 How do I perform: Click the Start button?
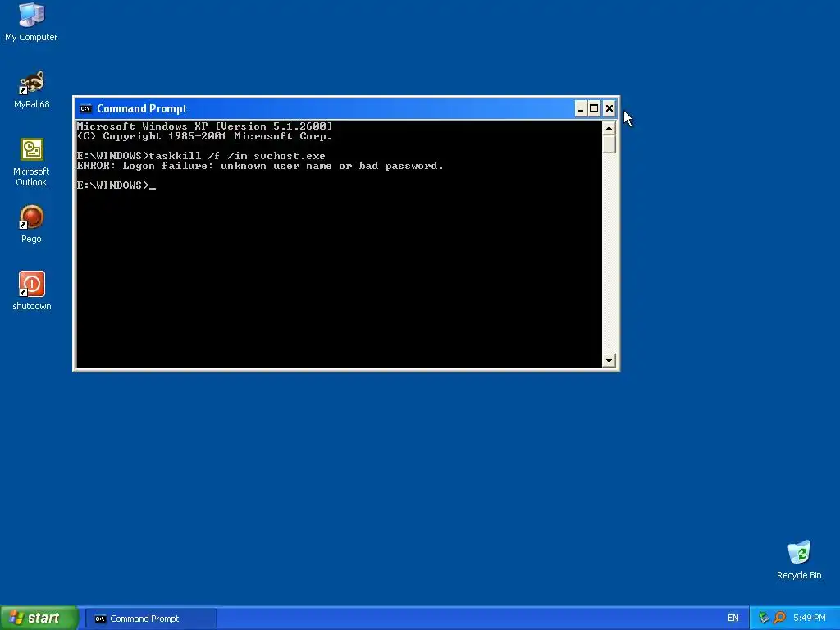click(x=39, y=619)
